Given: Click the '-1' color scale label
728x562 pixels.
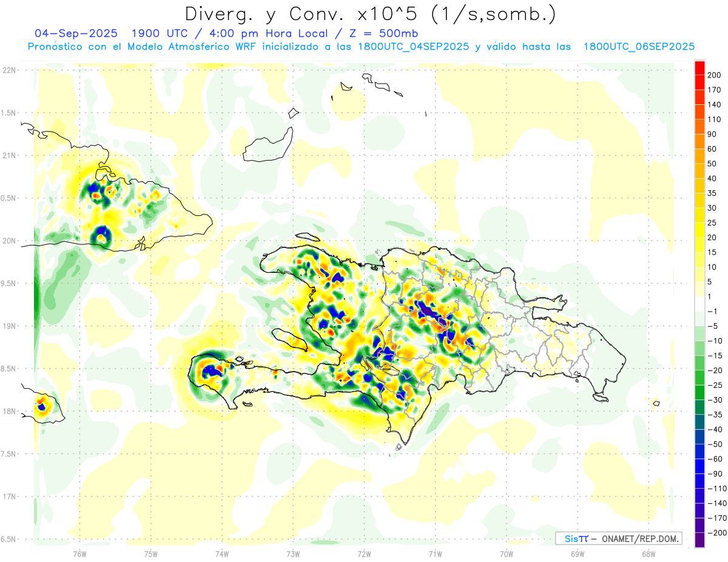Looking at the screenshot, I should click(x=713, y=312).
